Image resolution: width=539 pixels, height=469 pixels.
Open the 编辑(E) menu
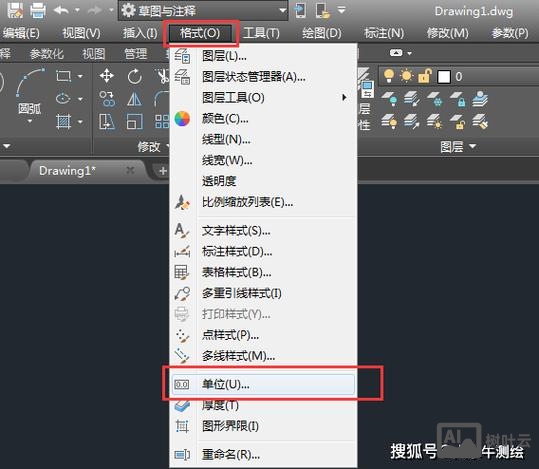pos(21,33)
